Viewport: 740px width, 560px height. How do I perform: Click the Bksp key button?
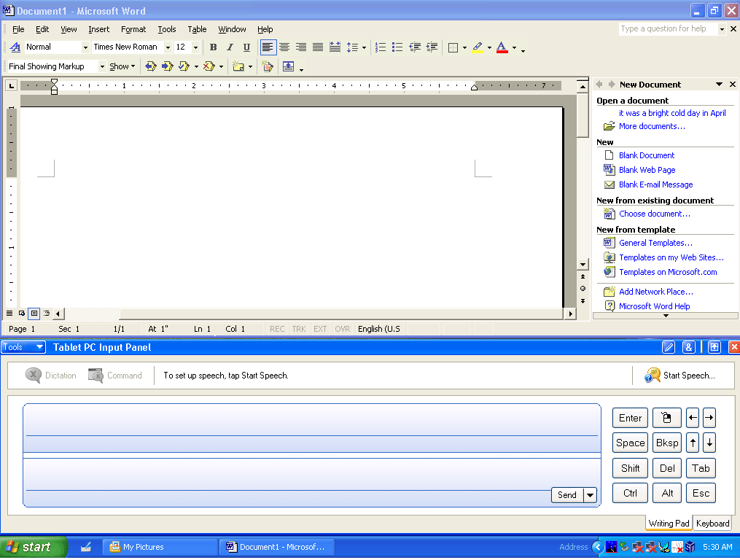point(667,443)
